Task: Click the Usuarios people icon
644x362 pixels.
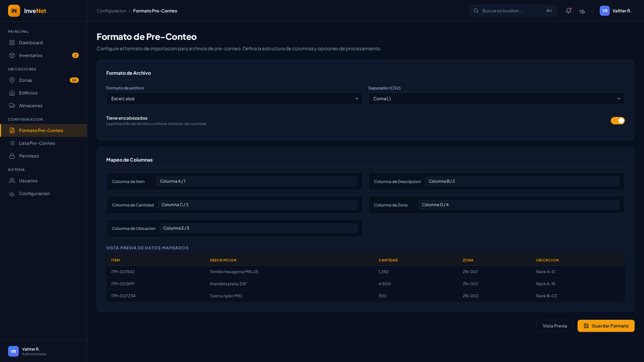Action: coord(12,181)
